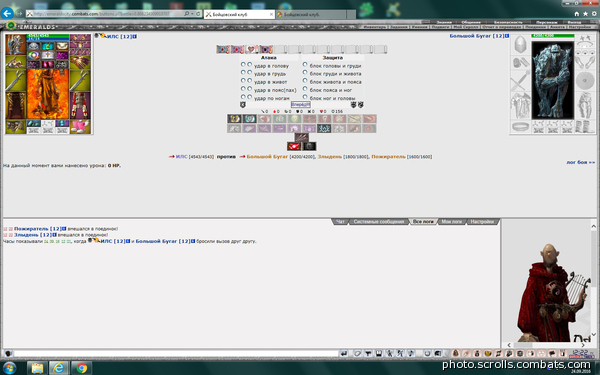Click the speech bubble icon in bottom toolbar
600x375 pixels.
(x=552, y=354)
